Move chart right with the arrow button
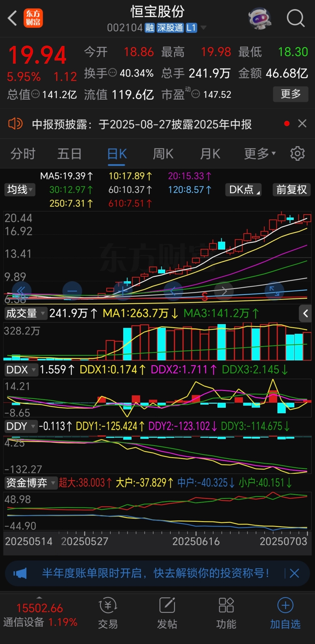 pyautogui.click(x=224, y=291)
